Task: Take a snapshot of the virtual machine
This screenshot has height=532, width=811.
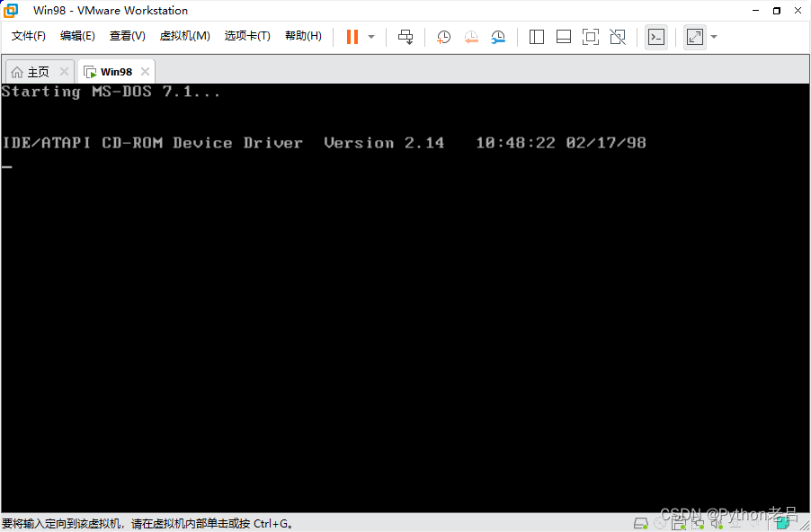Action: [x=444, y=37]
